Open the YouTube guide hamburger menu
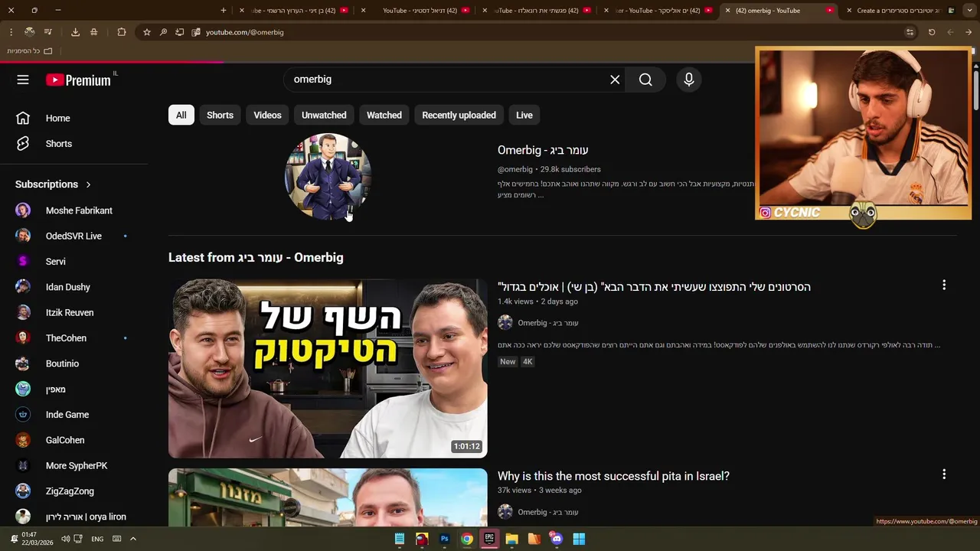The image size is (980, 551). (x=23, y=80)
